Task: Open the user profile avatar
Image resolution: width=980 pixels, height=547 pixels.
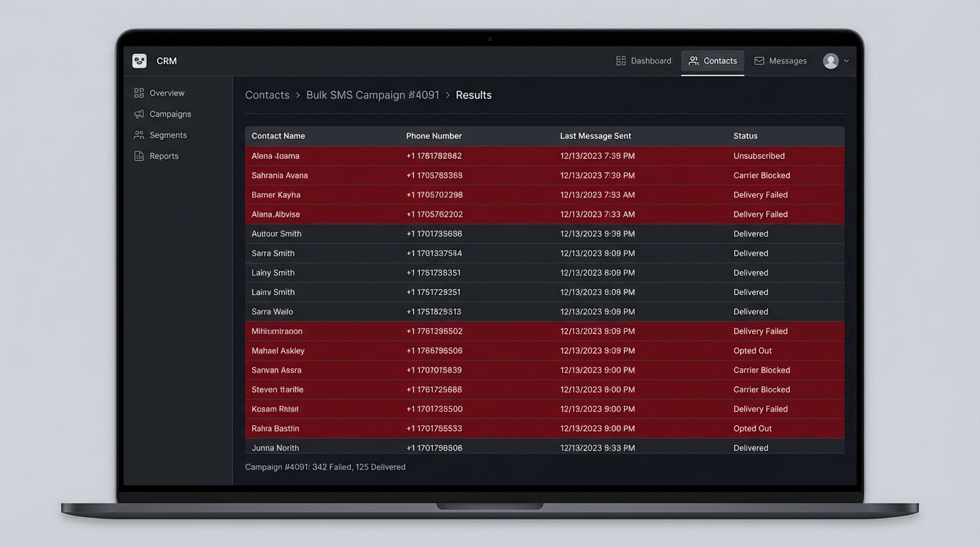Action: click(x=830, y=61)
